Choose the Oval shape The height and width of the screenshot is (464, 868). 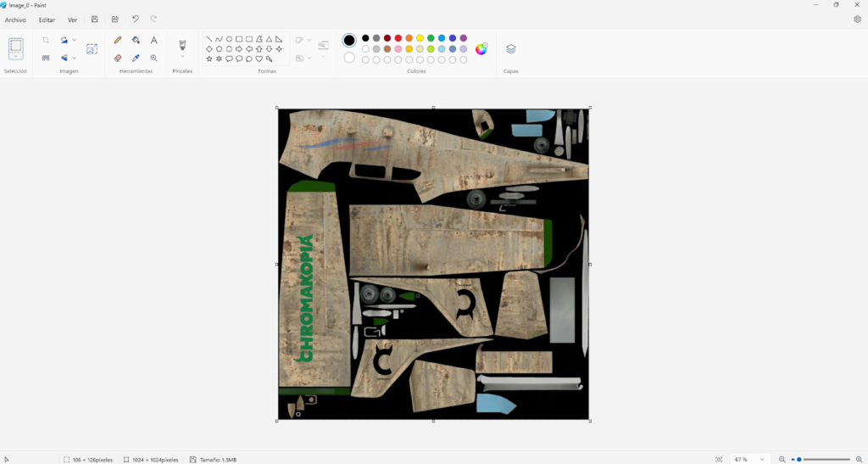229,39
